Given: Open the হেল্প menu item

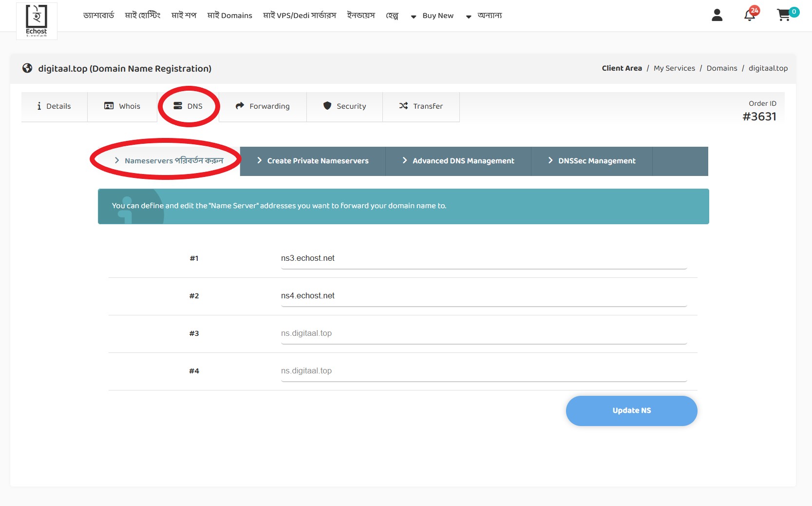Looking at the screenshot, I should [x=392, y=16].
